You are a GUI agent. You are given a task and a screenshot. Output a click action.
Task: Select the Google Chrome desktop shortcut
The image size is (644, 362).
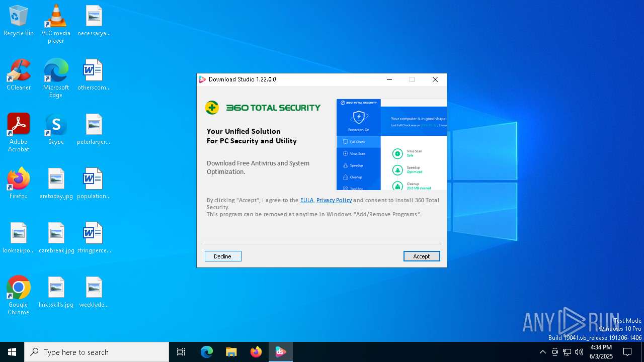tap(19, 296)
